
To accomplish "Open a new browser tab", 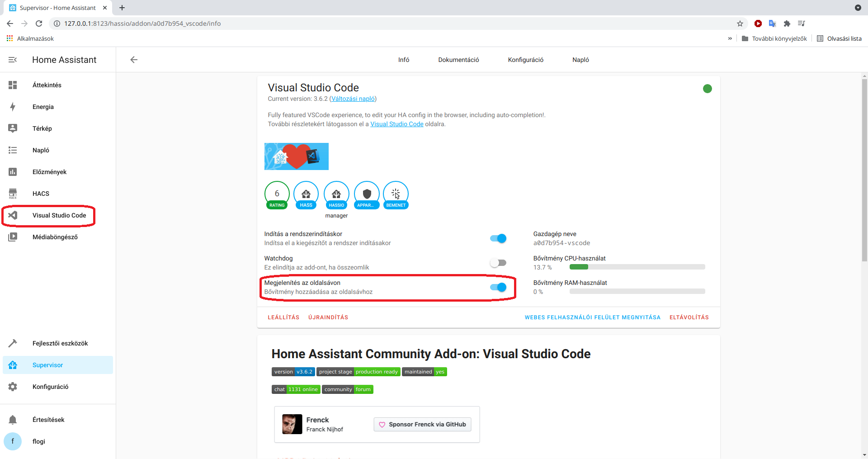I will click(122, 8).
